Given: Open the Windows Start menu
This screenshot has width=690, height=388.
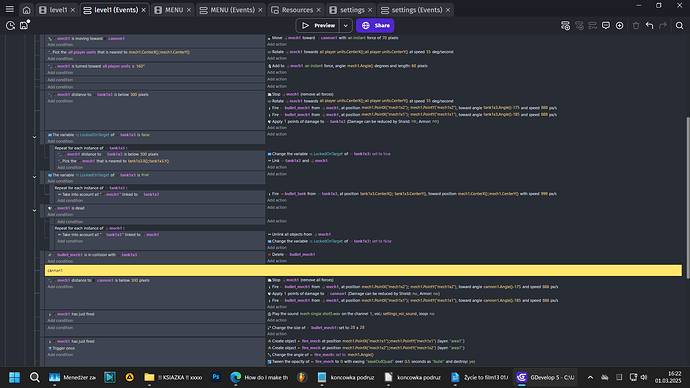Looking at the screenshot, I should (x=15, y=377).
